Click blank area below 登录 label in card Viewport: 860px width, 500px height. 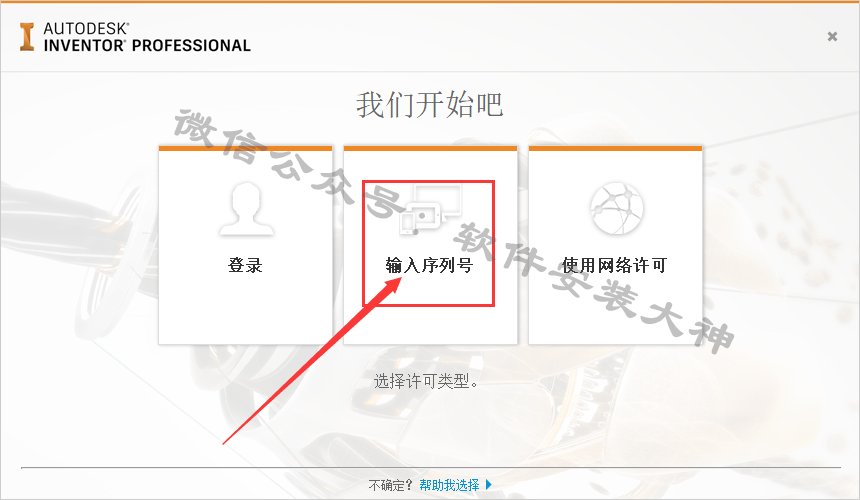(x=245, y=310)
